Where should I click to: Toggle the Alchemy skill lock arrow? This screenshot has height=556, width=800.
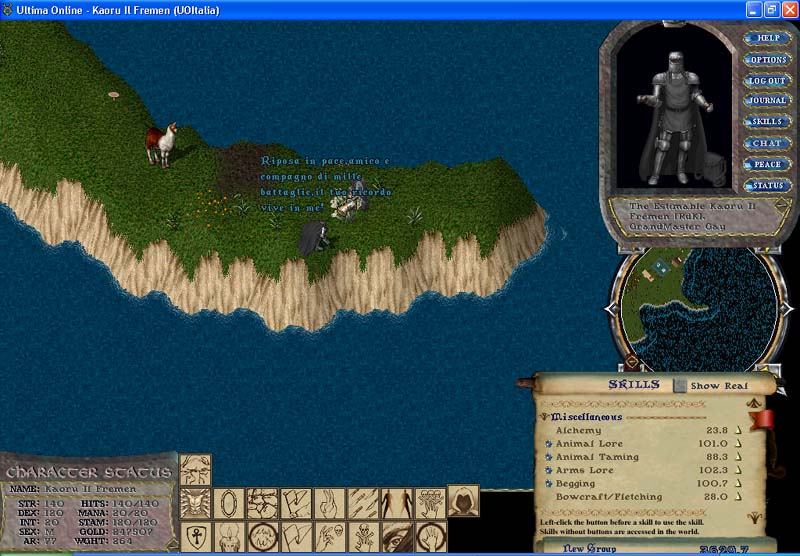click(x=738, y=430)
